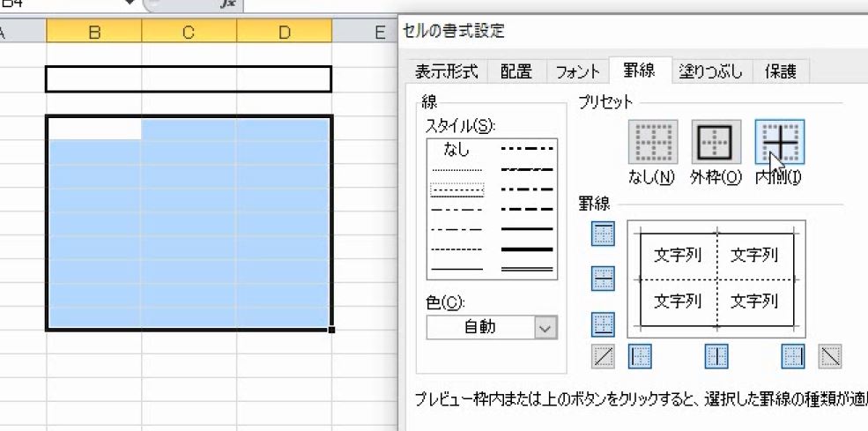Toggle the right border button
Screen dimensions: 868x431
(x=793, y=356)
